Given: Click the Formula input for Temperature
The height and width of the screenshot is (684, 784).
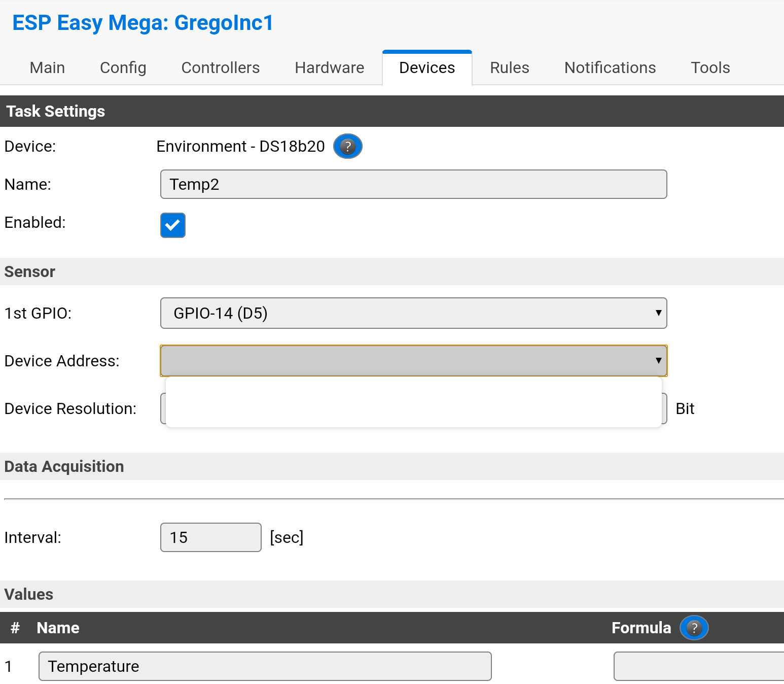Looking at the screenshot, I should click(699, 666).
